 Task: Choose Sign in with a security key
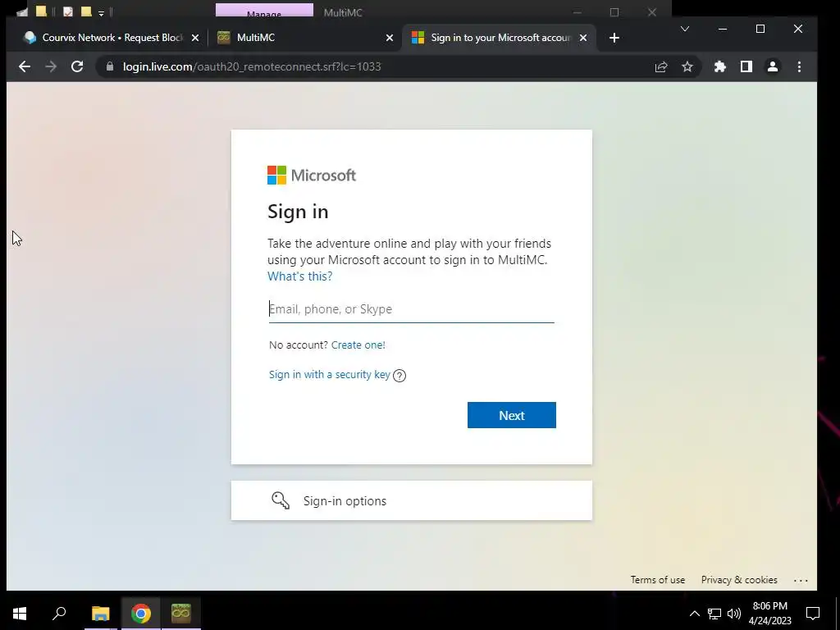pyautogui.click(x=330, y=374)
